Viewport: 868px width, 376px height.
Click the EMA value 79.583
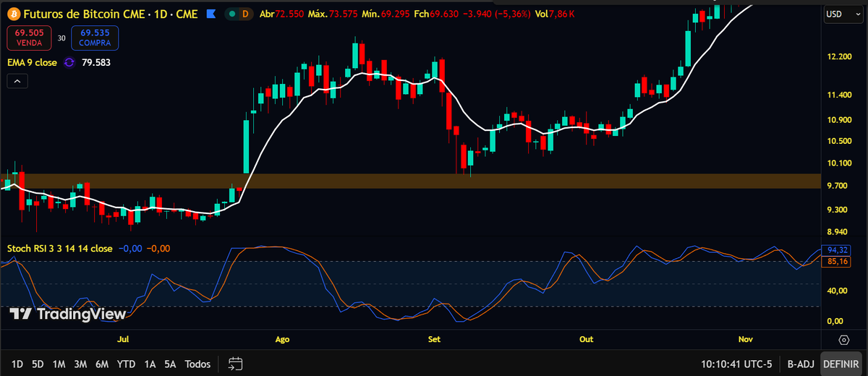[x=96, y=63]
